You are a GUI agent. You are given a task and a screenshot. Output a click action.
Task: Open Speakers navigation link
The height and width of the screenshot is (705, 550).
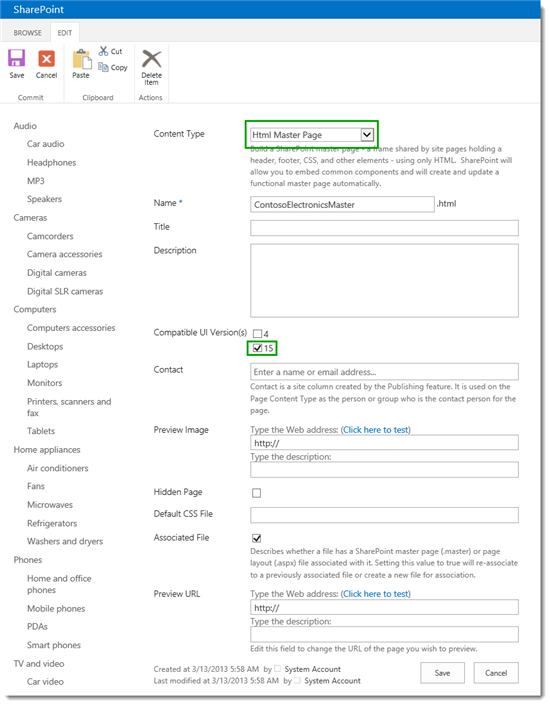tap(44, 199)
